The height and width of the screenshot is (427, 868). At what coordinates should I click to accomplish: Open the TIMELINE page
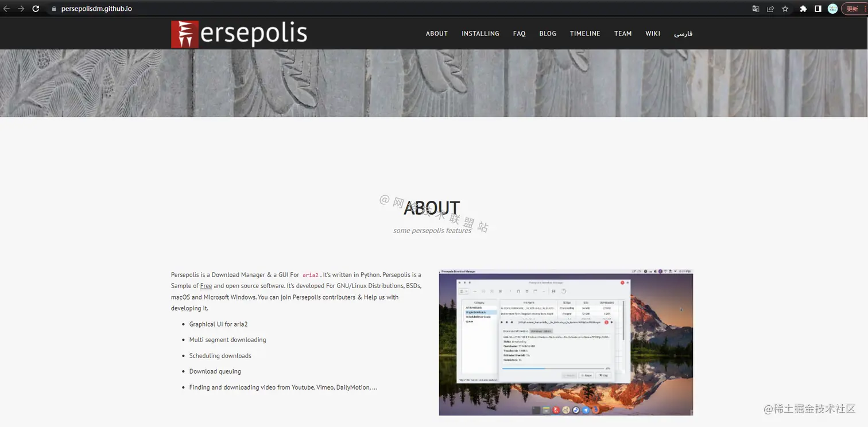tap(585, 33)
